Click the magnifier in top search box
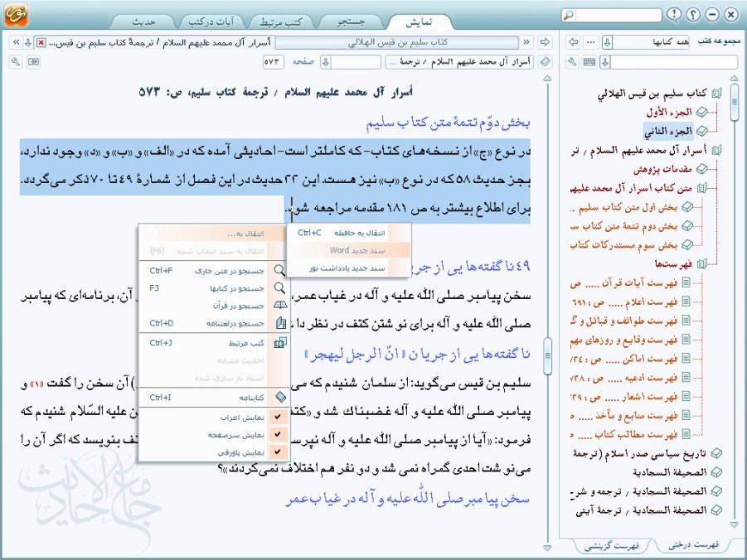The width and height of the screenshot is (747, 560). [569, 15]
